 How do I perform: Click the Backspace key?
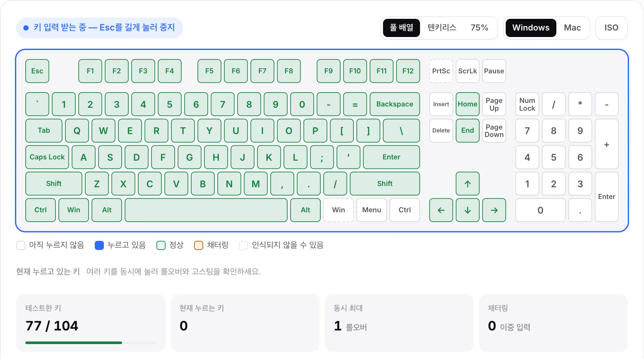(395, 104)
